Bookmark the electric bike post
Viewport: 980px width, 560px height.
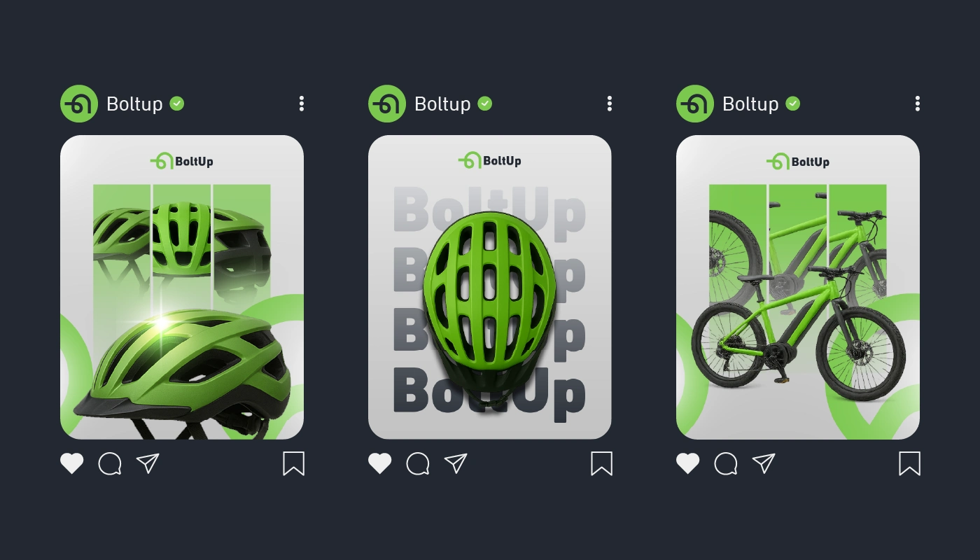(x=910, y=463)
